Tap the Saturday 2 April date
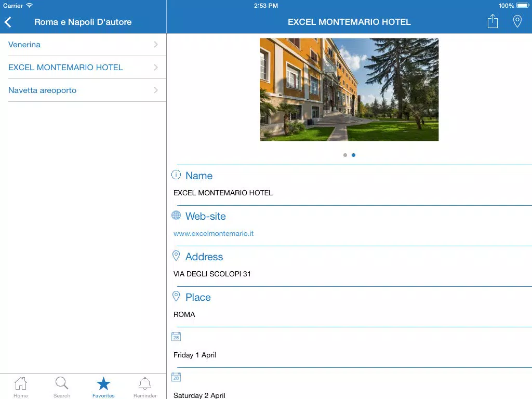The width and height of the screenshot is (532, 399). tap(199, 395)
